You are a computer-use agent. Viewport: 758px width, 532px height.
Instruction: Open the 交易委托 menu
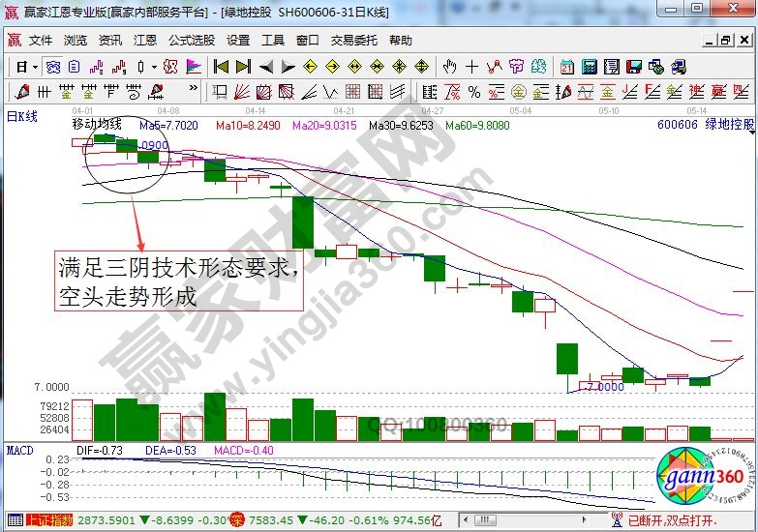pos(354,41)
